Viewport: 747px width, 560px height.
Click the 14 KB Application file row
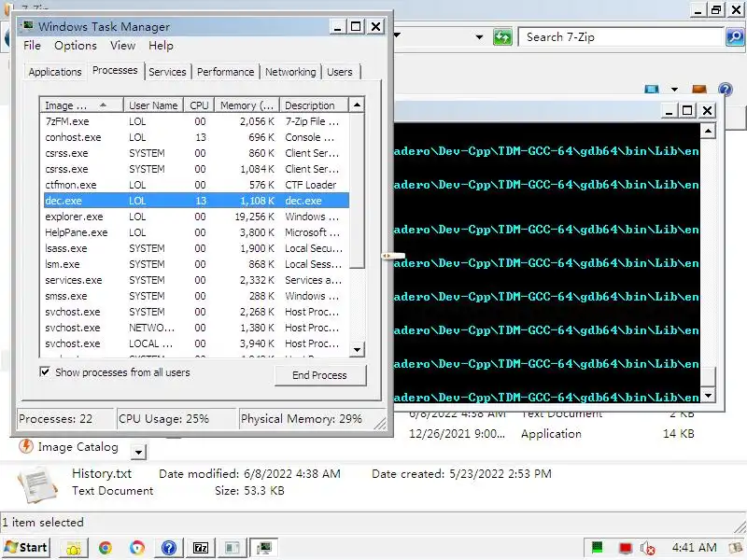[x=551, y=434]
